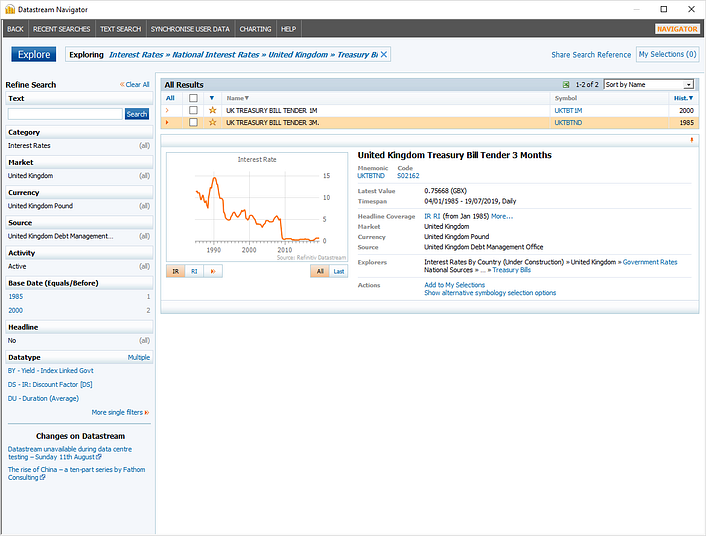This screenshot has height=536, width=706.
Task: Tick checkbox for UK TREASURY BILL TENDER 1M
Action: tap(193, 110)
